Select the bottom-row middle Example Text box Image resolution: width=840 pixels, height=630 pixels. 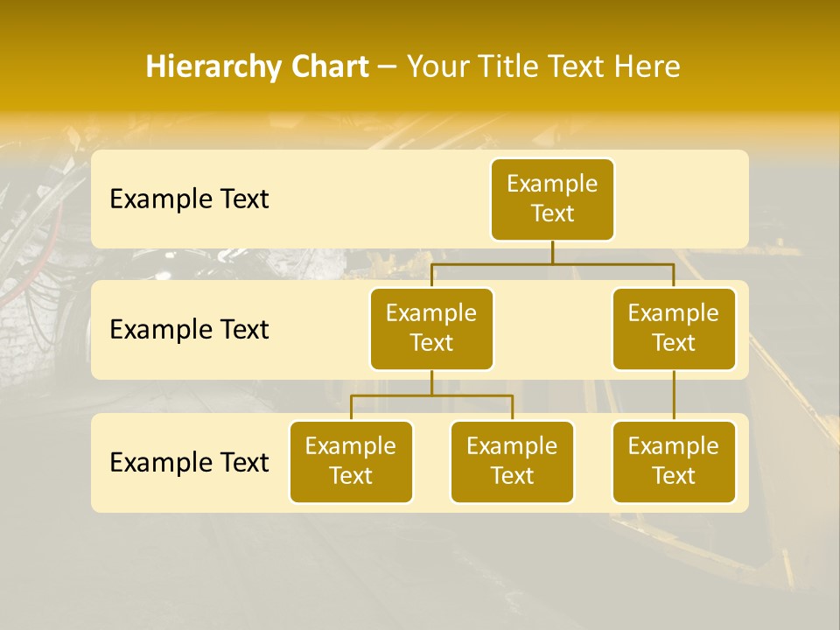point(512,462)
